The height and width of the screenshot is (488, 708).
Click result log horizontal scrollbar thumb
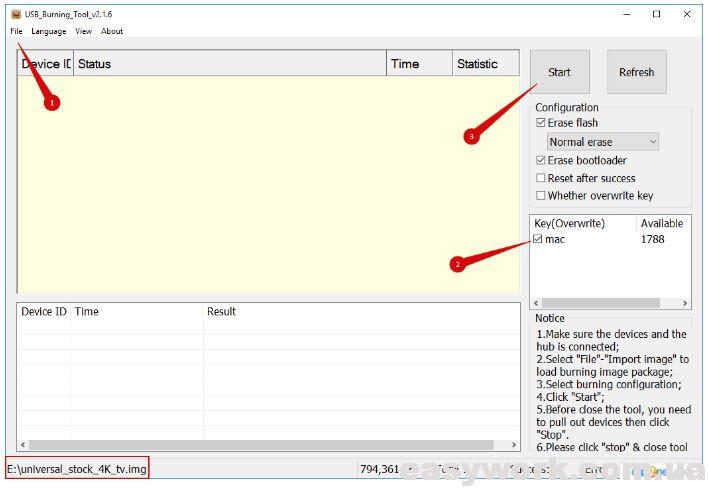[x=261, y=445]
